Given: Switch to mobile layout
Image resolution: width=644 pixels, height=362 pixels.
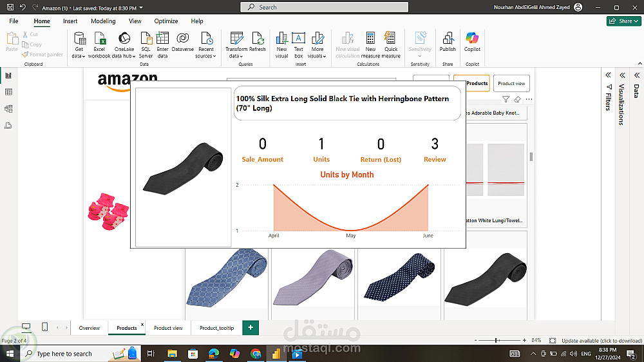Looking at the screenshot, I should pos(45,327).
